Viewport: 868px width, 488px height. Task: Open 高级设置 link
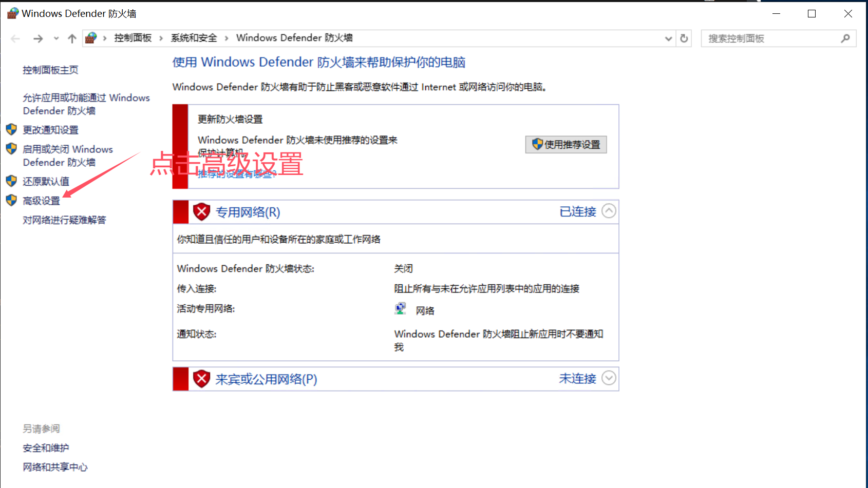[41, 201]
